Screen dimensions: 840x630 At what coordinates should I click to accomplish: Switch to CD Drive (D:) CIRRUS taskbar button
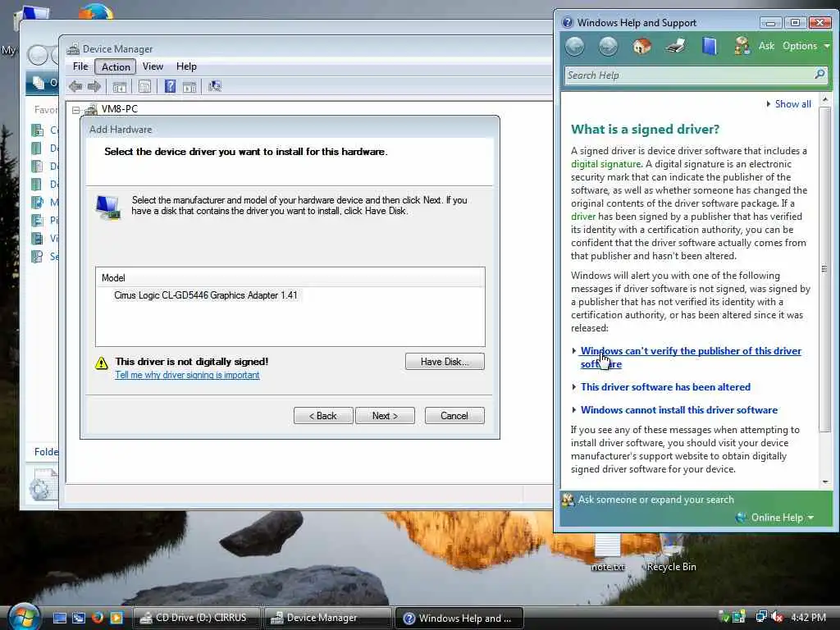pos(196,618)
